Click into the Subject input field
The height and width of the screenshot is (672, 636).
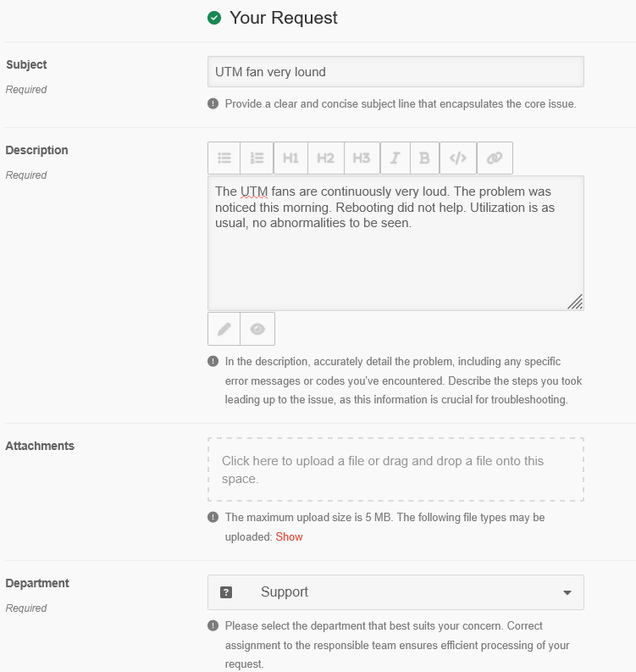[395, 72]
